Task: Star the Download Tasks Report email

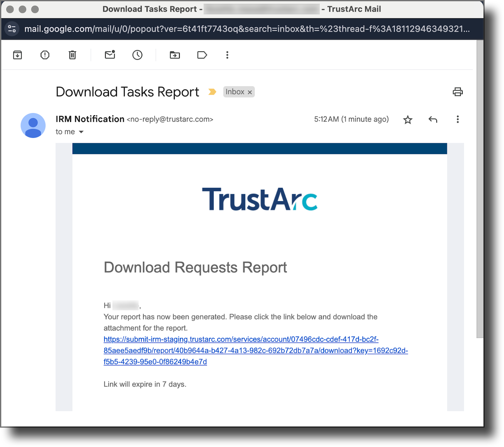Action: 408,120
